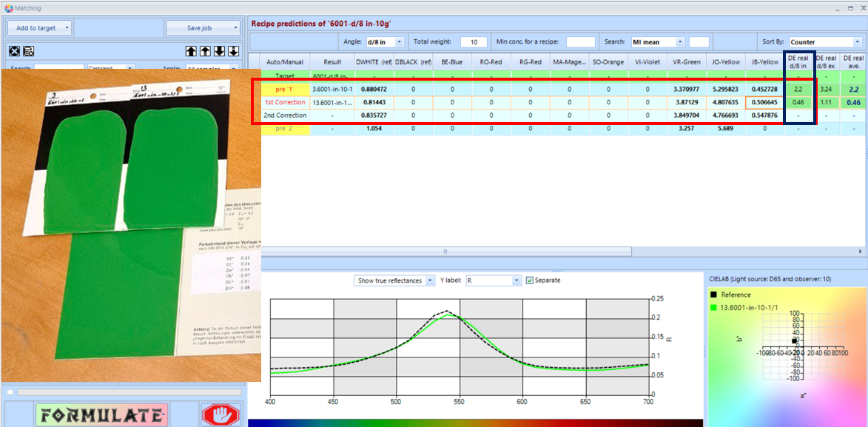Viewport: 868px width, 427px height.
Task: Select the 1st Correction row label
Action: pyautogui.click(x=285, y=102)
